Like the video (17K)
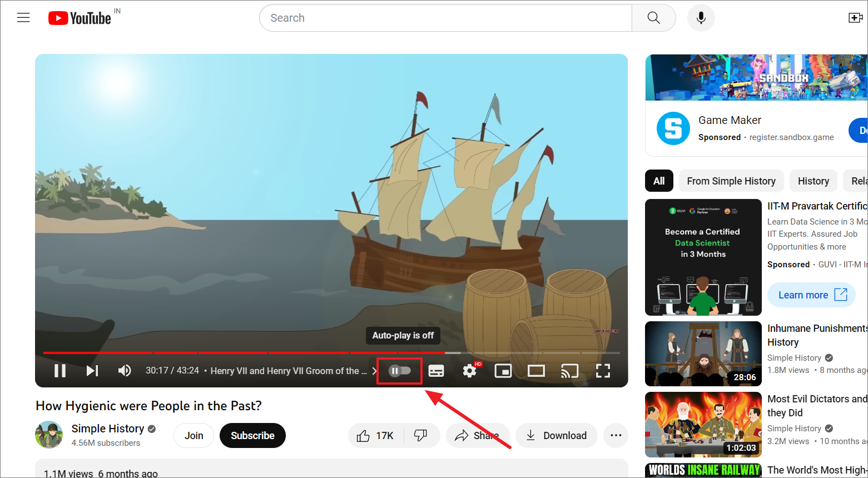The height and width of the screenshot is (478, 868). point(376,435)
